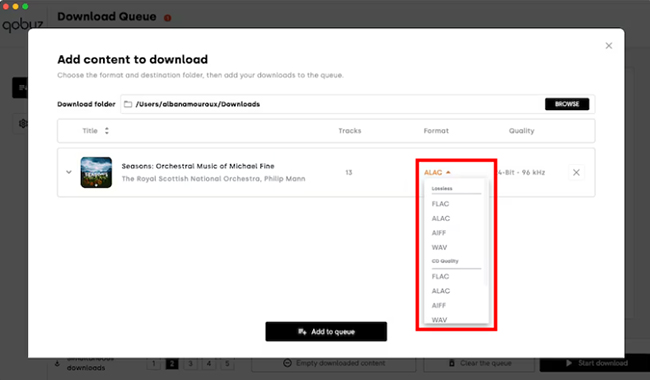The width and height of the screenshot is (650, 380).
Task: Select ALAC under Lossless
Action: click(441, 218)
